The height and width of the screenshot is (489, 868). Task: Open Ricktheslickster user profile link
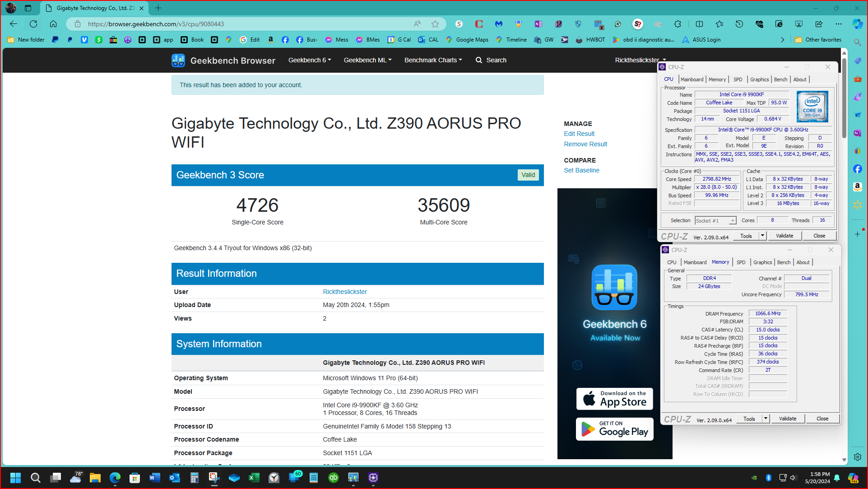tap(345, 292)
